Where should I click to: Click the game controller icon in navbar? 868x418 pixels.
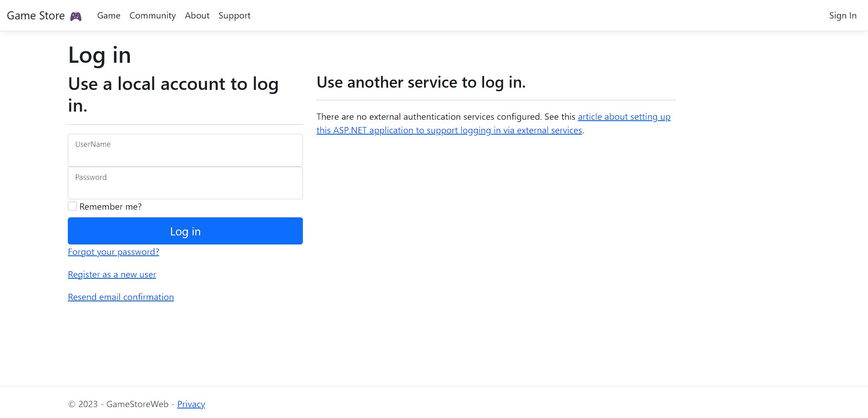click(76, 16)
